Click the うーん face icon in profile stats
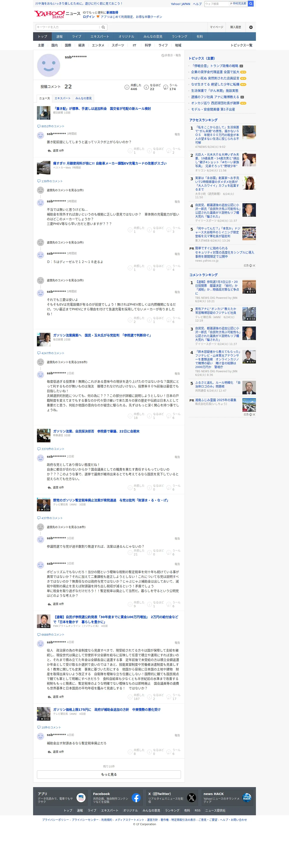This screenshot has height=868, width=289. (165, 87)
